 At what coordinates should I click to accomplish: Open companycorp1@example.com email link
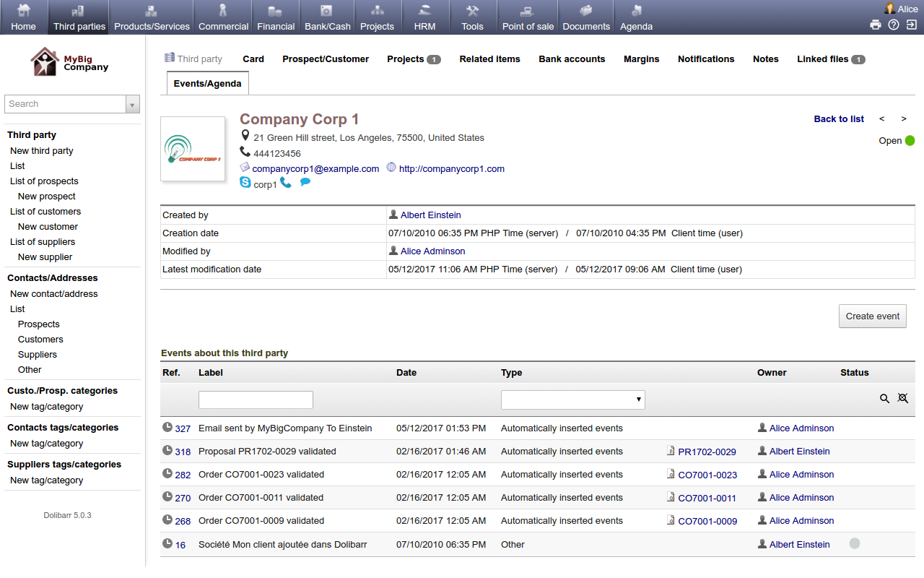tap(315, 169)
